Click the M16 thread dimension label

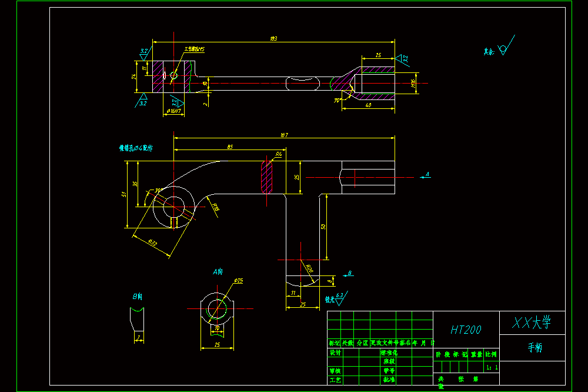point(413,84)
